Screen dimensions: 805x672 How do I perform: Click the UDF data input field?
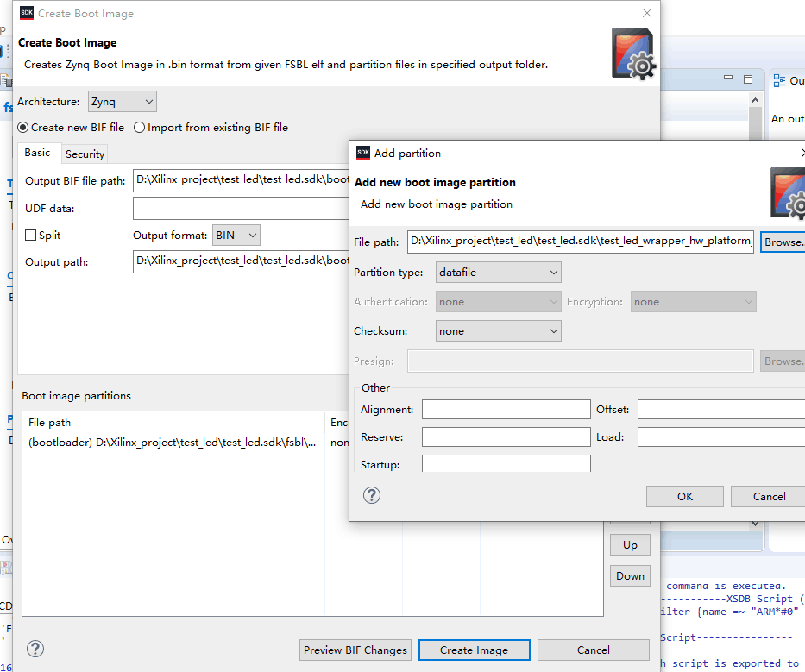click(x=241, y=209)
